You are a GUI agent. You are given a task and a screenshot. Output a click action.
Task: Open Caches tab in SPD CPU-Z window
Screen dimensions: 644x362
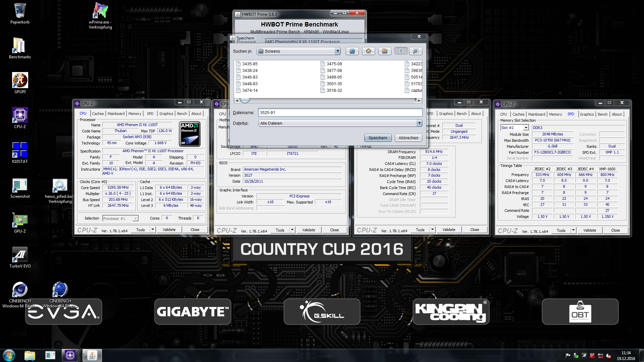(518, 114)
